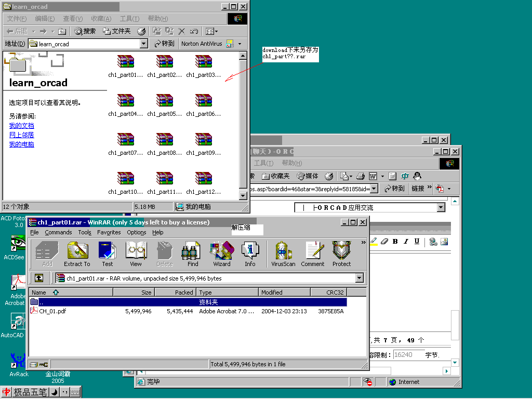Click the Extract To icon in WinRAR
The width and height of the screenshot is (532, 399).
[77, 254]
